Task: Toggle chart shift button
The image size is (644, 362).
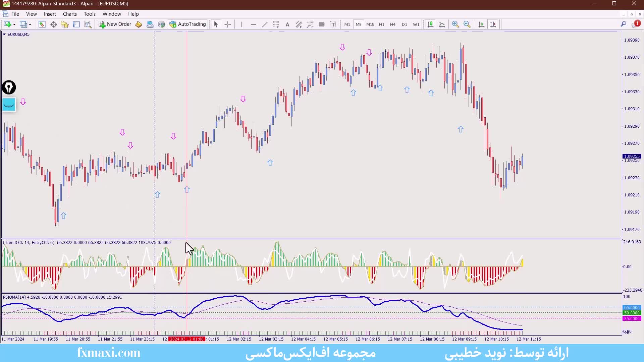Action: tap(493, 24)
